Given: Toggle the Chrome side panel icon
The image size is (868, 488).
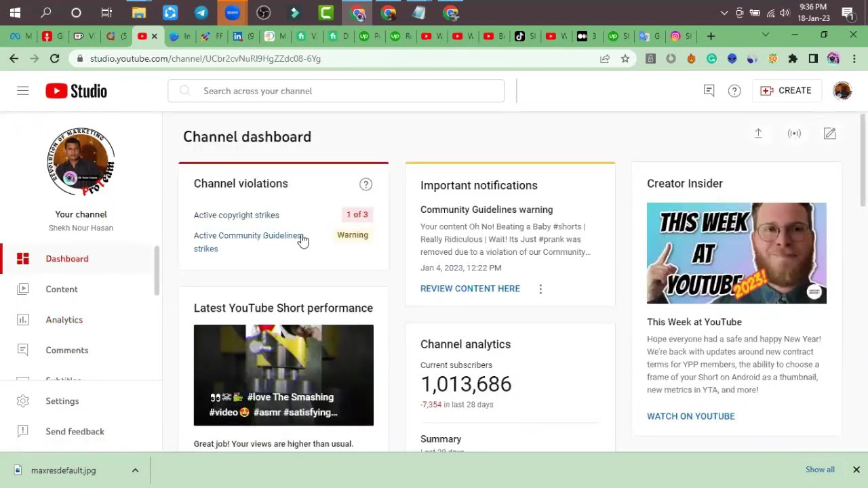Looking at the screenshot, I should 813,59.
